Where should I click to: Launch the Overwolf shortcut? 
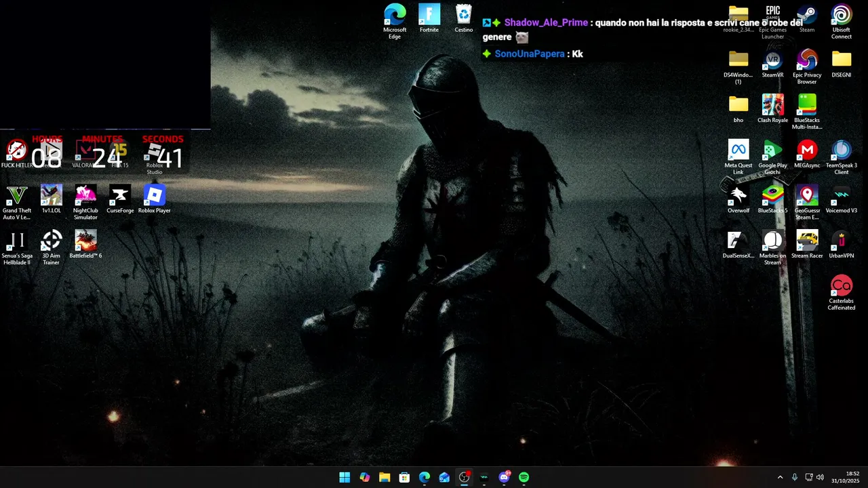click(738, 199)
